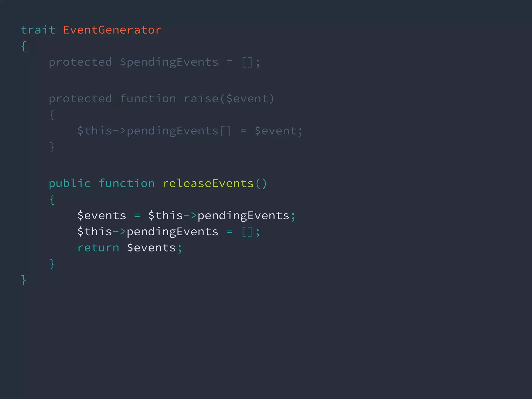
Task: Click the dimmed $event; value
Action: 278,131
